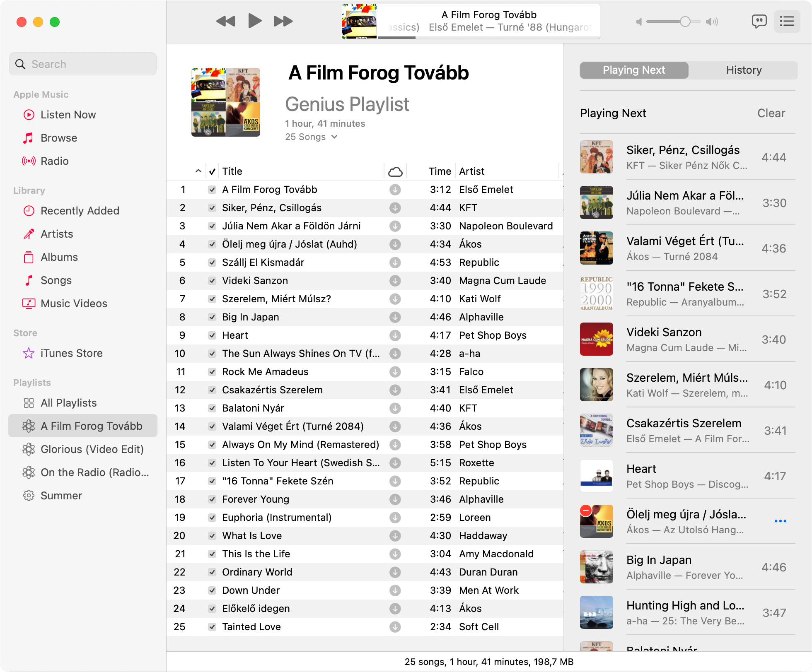The width and height of the screenshot is (812, 672).
Task: Open the lyrics panel
Action: (x=759, y=21)
